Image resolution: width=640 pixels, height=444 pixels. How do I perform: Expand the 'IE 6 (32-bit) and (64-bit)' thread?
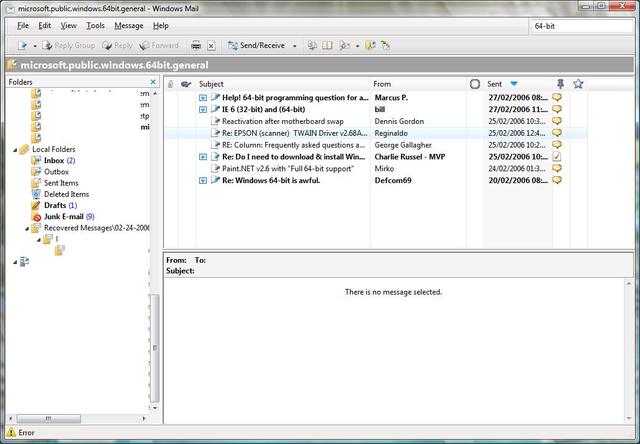(x=203, y=109)
